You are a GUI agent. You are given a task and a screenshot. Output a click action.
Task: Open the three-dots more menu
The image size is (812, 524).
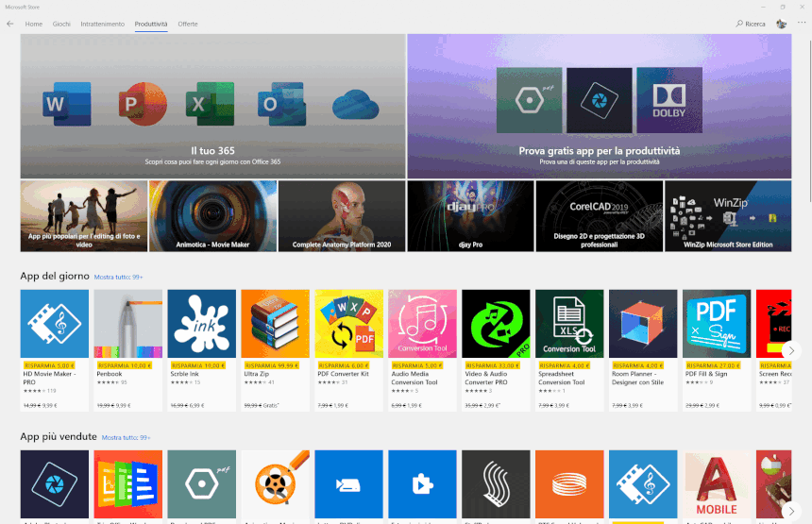click(802, 23)
